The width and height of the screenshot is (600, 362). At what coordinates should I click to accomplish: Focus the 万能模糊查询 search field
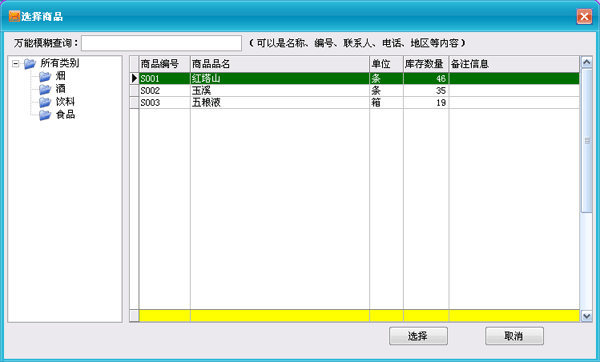click(x=161, y=43)
